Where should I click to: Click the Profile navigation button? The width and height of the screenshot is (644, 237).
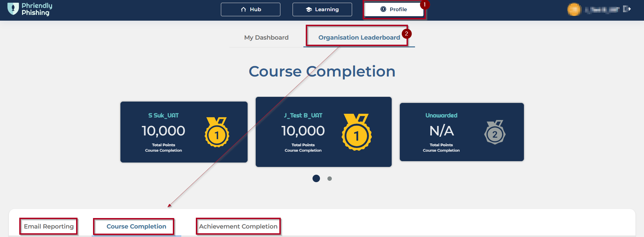pos(394,9)
